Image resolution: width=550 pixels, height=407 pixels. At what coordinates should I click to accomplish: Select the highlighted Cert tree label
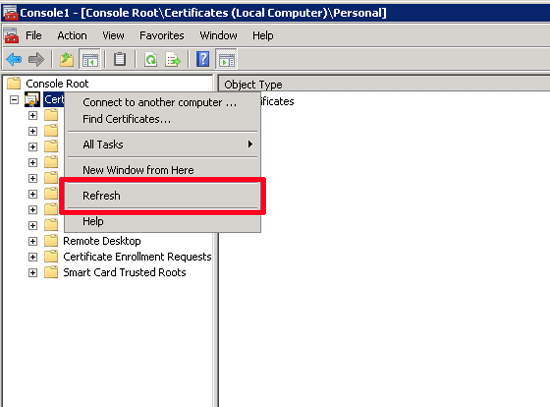point(54,99)
